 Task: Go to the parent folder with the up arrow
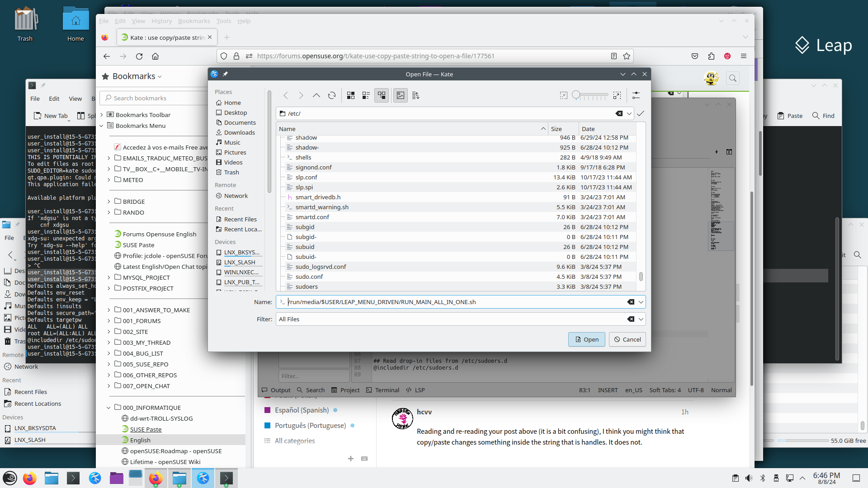316,95
